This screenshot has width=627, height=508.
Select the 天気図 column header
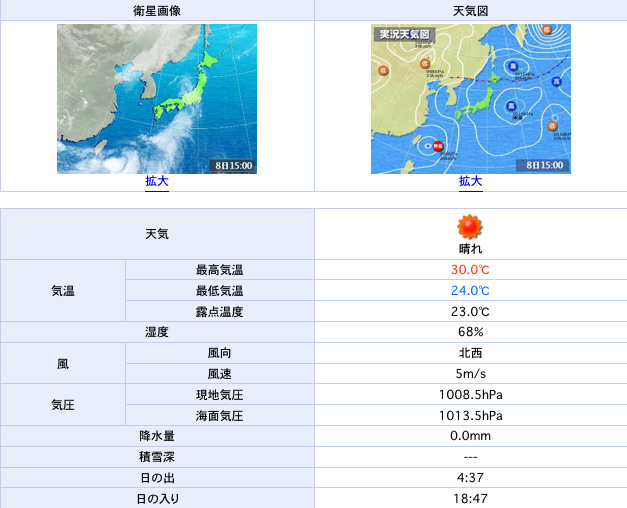[470, 10]
